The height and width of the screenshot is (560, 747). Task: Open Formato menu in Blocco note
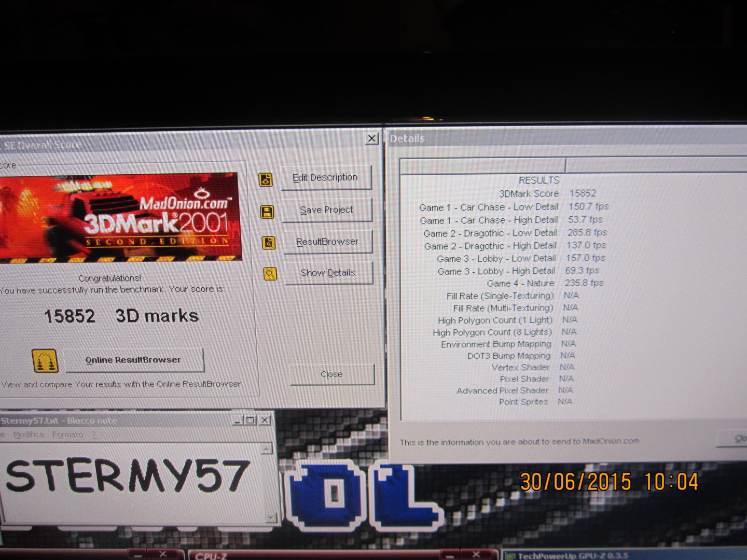[67, 435]
